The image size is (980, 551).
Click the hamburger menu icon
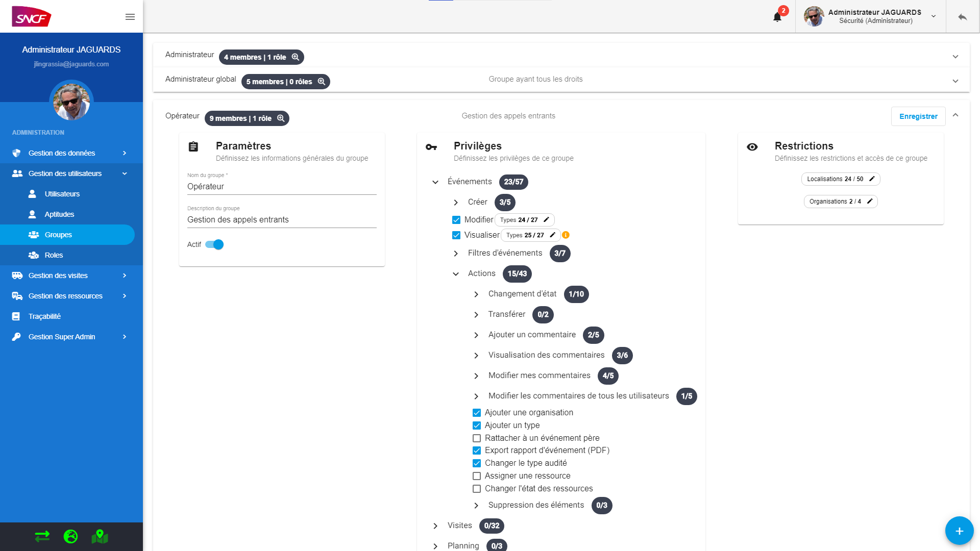pyautogui.click(x=130, y=17)
